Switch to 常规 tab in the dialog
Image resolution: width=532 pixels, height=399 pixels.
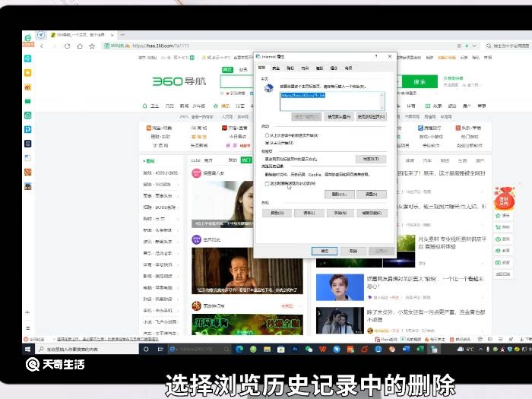click(x=261, y=68)
